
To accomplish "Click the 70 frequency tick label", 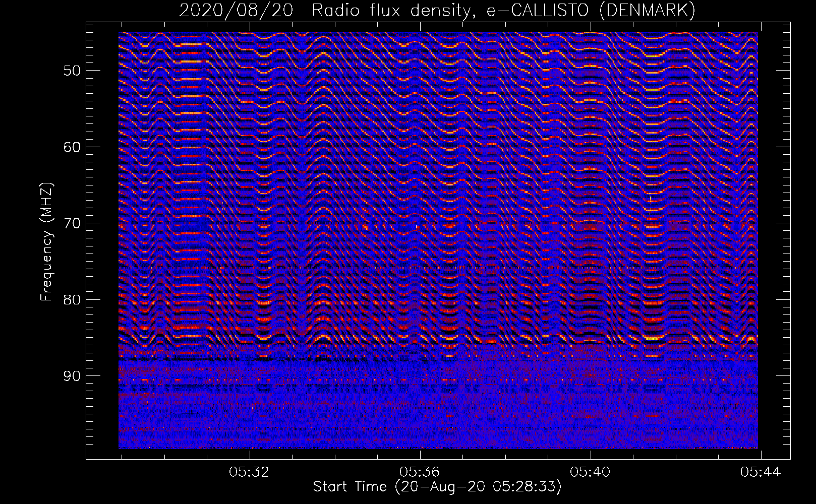I will tap(72, 223).
